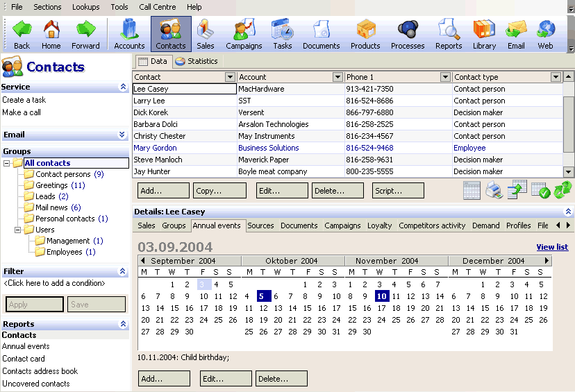Image resolution: width=575 pixels, height=392 pixels.
Task: Switch to the Sources details tab
Action: (260, 225)
